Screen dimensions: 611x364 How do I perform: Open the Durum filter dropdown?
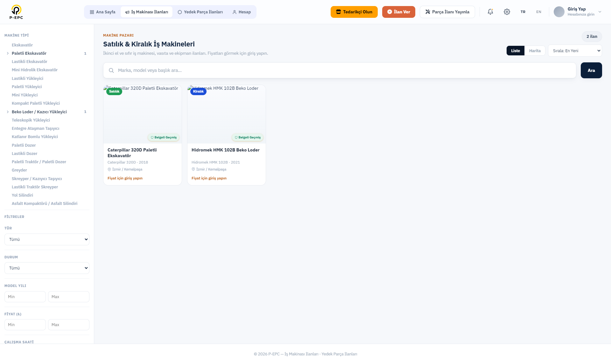(x=47, y=268)
